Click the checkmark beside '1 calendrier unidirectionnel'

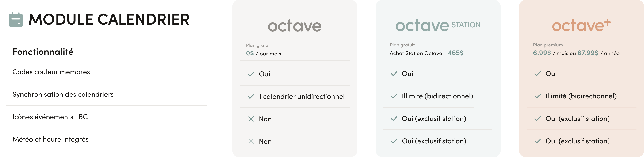pos(251,97)
